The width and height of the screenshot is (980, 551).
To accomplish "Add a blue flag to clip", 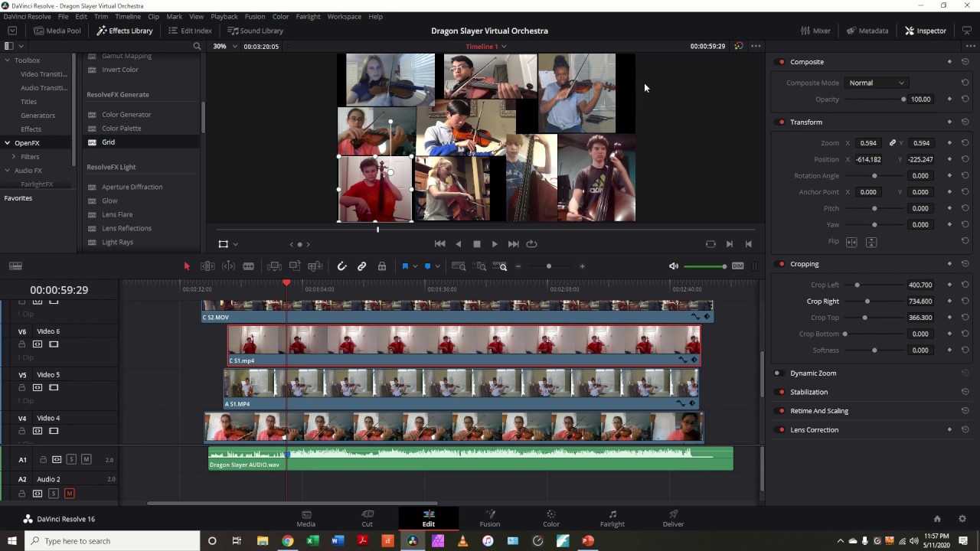I will (x=405, y=266).
